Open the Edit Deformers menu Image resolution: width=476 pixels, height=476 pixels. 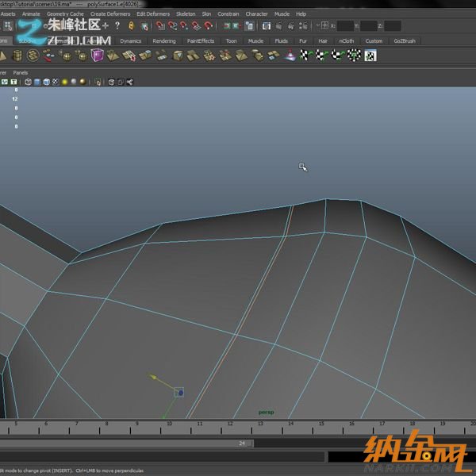[152, 13]
